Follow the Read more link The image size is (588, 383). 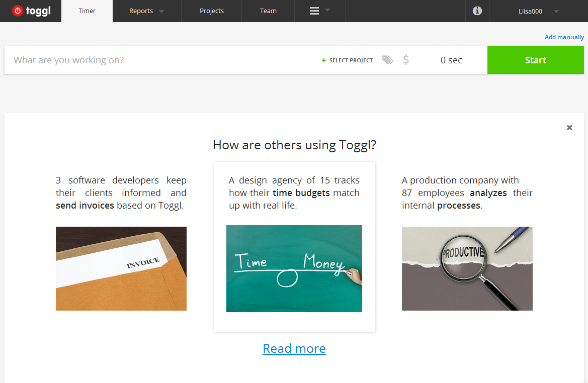pos(294,348)
